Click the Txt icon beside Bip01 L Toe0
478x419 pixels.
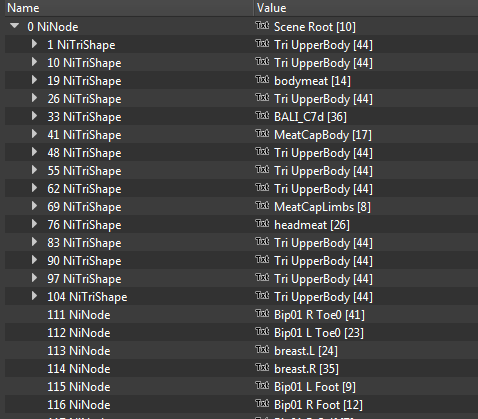[262, 332]
